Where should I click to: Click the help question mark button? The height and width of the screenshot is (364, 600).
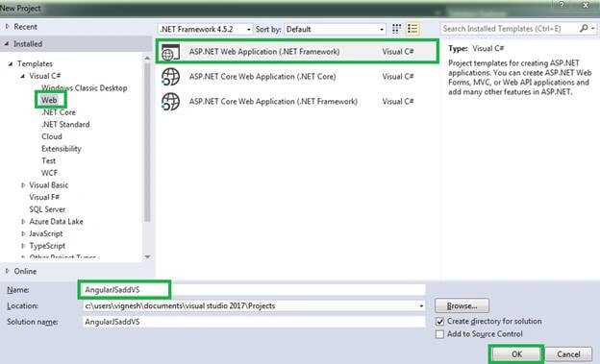[562, 5]
